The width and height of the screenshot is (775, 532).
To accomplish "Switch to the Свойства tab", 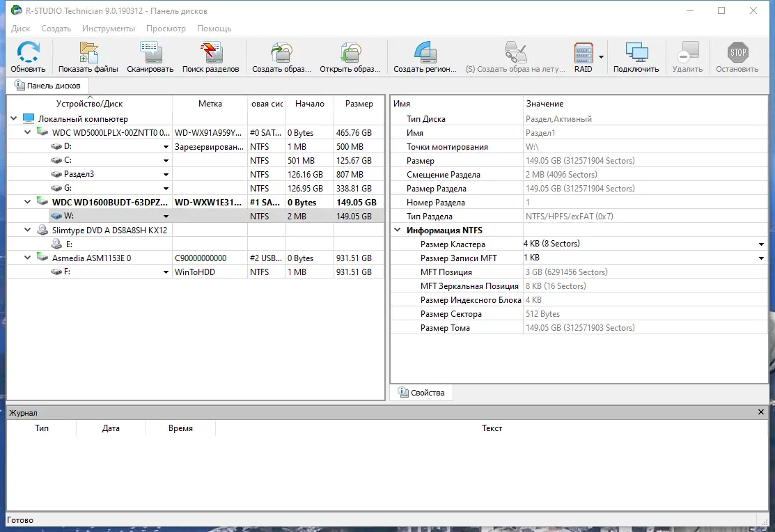I will pyautogui.click(x=421, y=392).
